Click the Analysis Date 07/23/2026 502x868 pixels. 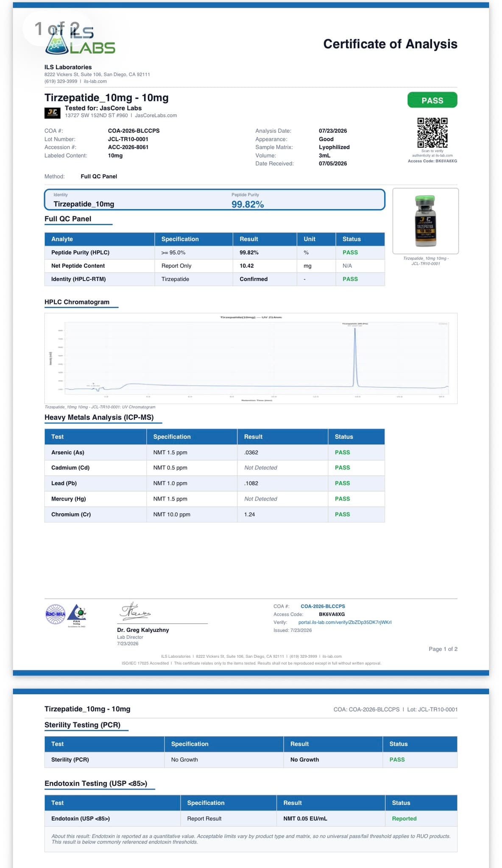pos(333,131)
